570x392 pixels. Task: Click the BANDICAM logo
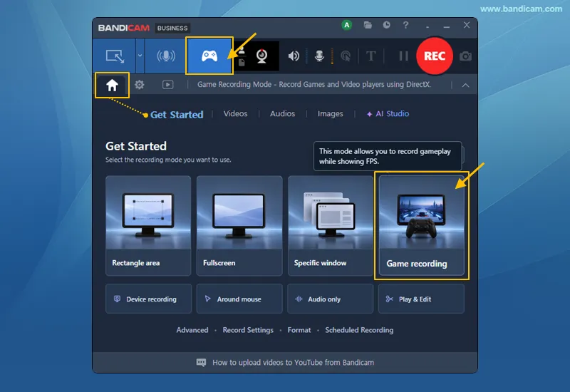click(x=123, y=28)
